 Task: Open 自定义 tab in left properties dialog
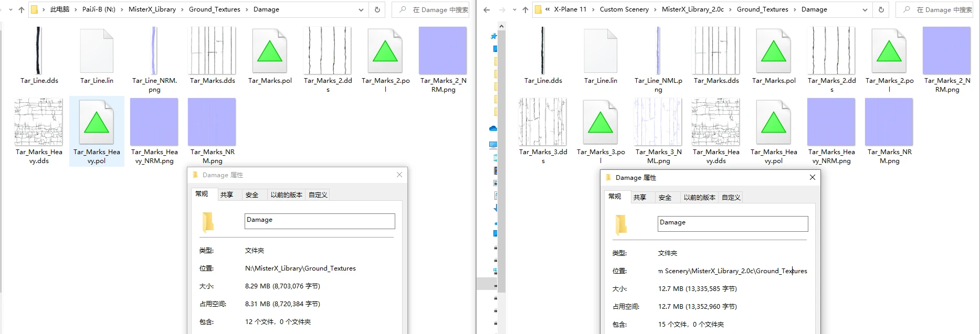pyautogui.click(x=318, y=195)
